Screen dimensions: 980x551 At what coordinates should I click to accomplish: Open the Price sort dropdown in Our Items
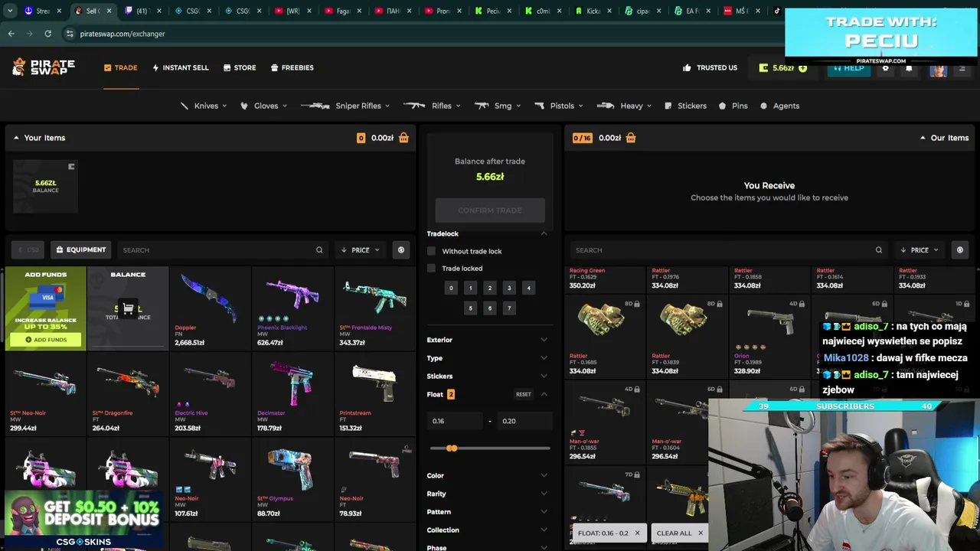919,250
